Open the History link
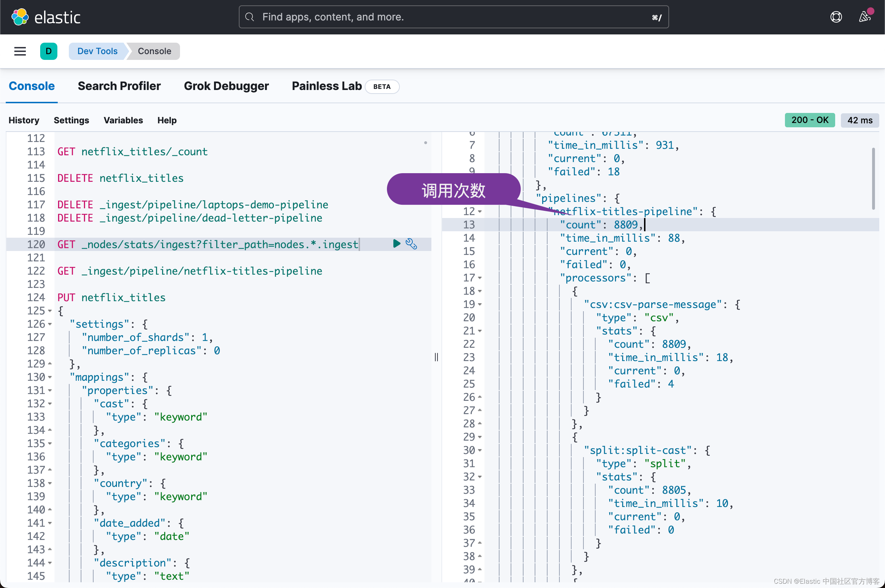This screenshot has width=885, height=588. pos(24,120)
